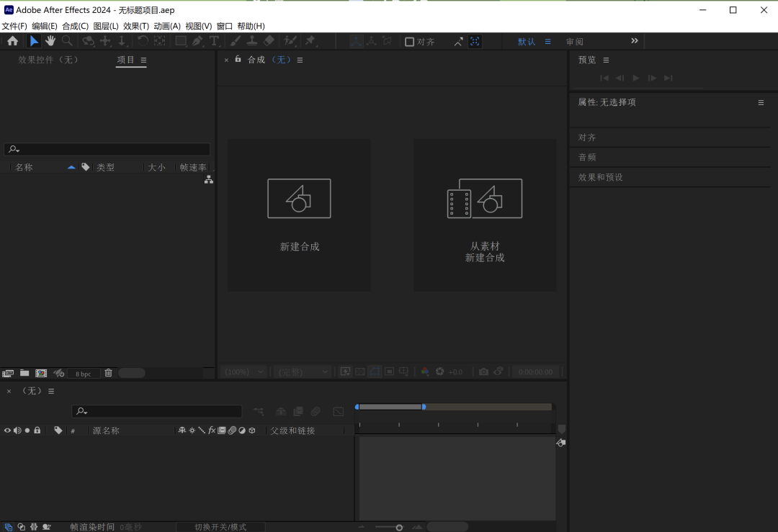Click the Graph Editor icon in timeline
The width and height of the screenshot is (778, 532).
tap(339, 412)
